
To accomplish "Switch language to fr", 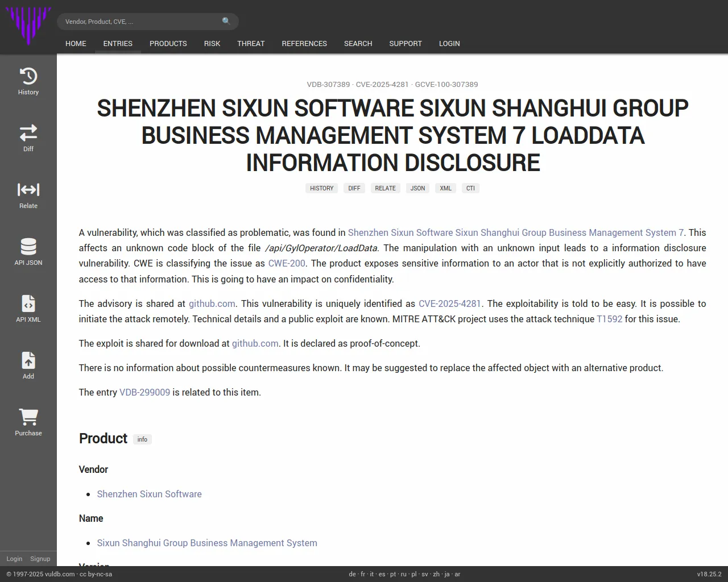I will 363,574.
